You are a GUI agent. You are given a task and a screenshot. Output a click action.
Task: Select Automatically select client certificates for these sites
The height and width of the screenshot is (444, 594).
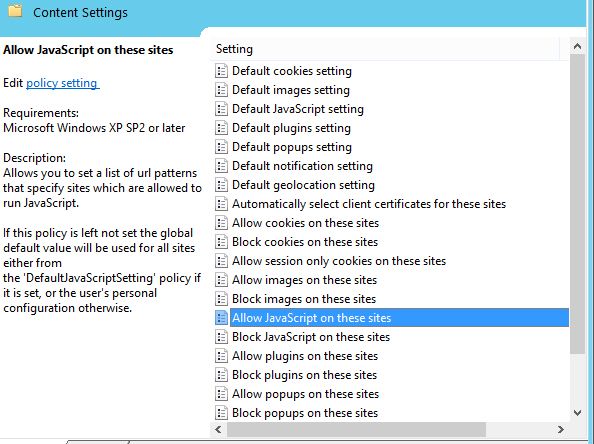[369, 204]
